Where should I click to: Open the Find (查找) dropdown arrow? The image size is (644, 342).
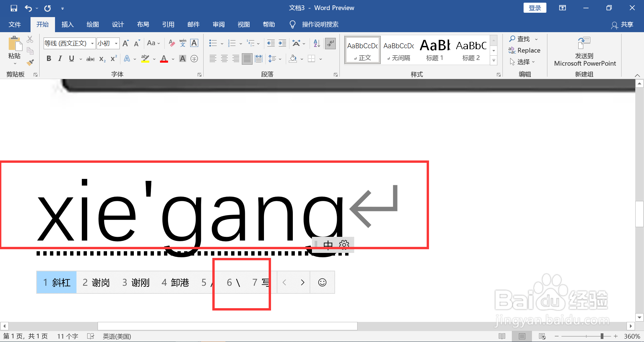click(x=536, y=39)
